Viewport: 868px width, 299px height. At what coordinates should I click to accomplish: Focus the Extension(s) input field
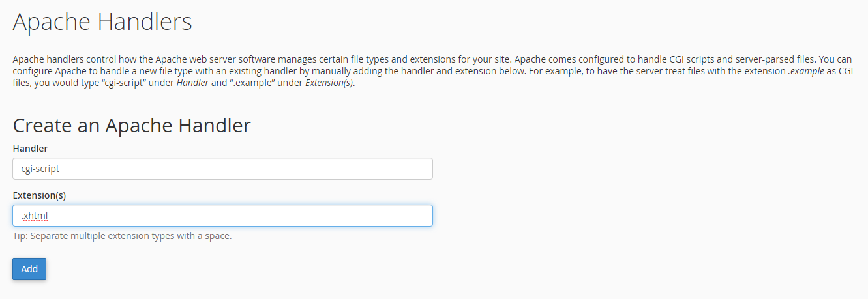(222, 216)
